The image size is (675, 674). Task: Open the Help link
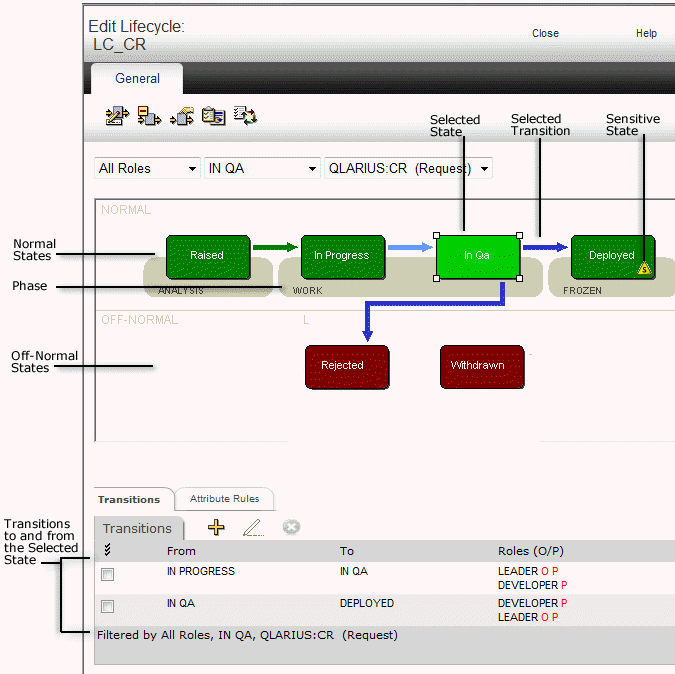pos(646,33)
